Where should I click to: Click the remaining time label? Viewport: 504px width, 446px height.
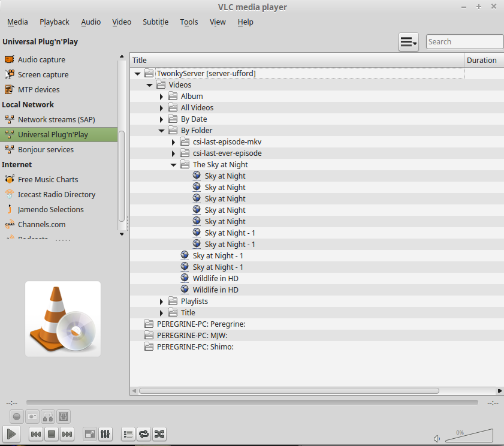[493, 403]
